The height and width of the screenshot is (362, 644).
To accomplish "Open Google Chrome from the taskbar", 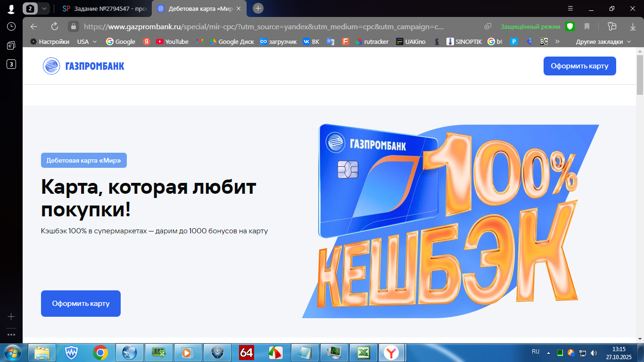I will [100, 352].
